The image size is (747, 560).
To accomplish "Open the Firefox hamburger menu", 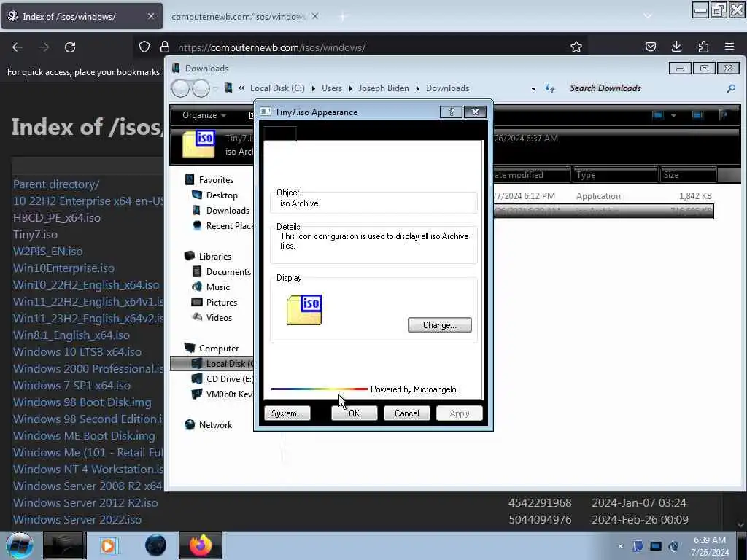I will coord(729,47).
